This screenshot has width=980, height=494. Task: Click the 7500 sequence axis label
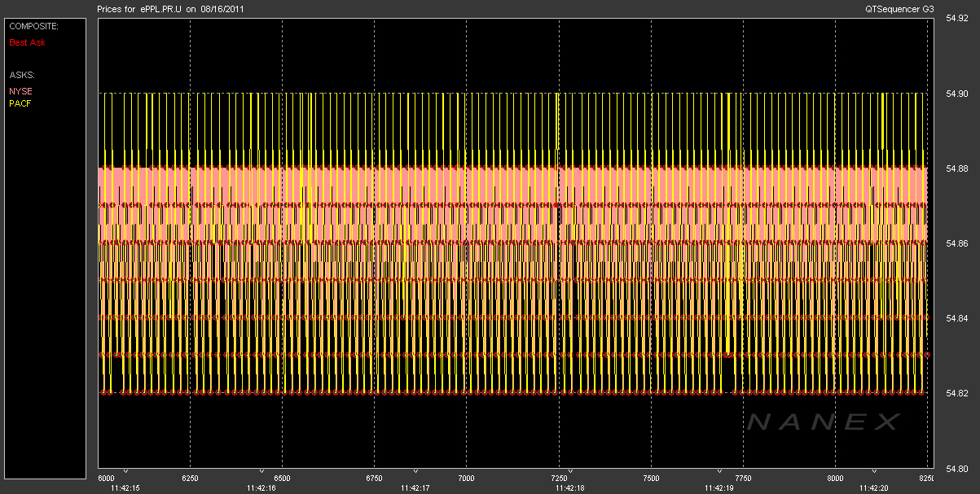652,478
